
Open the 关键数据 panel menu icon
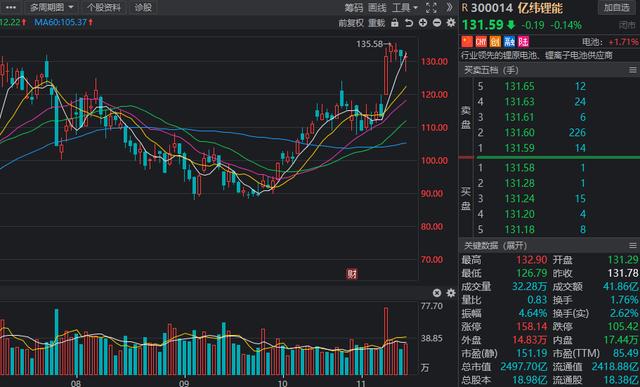[633, 245]
